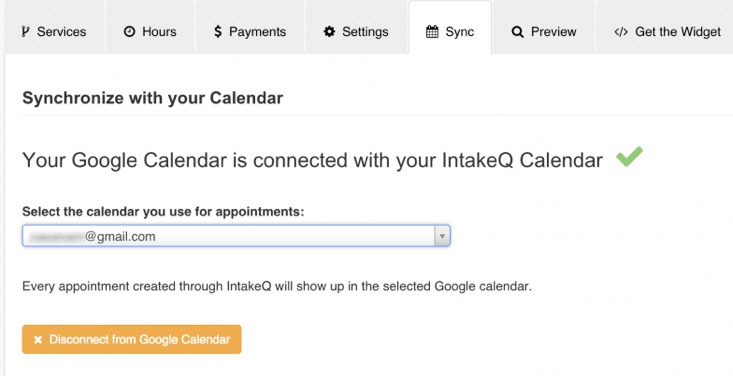Click the calendar icon on Sync tab
733x376 pixels.
tap(432, 32)
